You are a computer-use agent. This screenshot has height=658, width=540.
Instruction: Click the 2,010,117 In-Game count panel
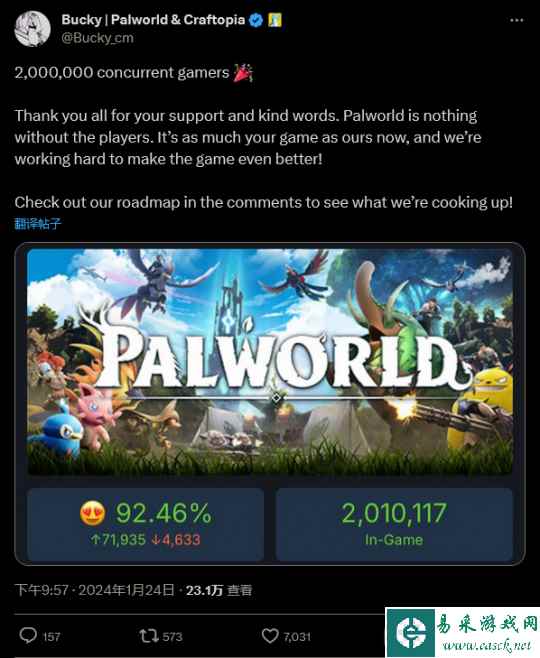tap(394, 524)
